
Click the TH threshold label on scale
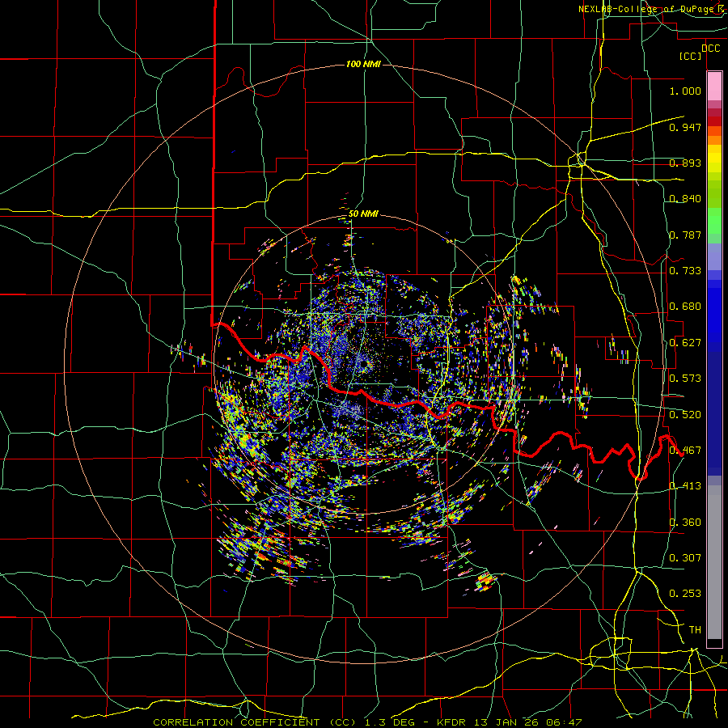tap(695, 630)
